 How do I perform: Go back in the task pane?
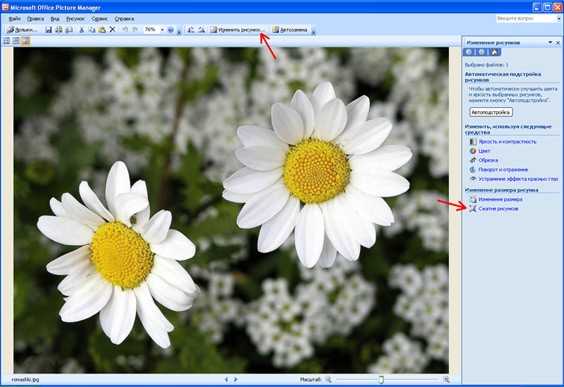pyautogui.click(x=469, y=52)
